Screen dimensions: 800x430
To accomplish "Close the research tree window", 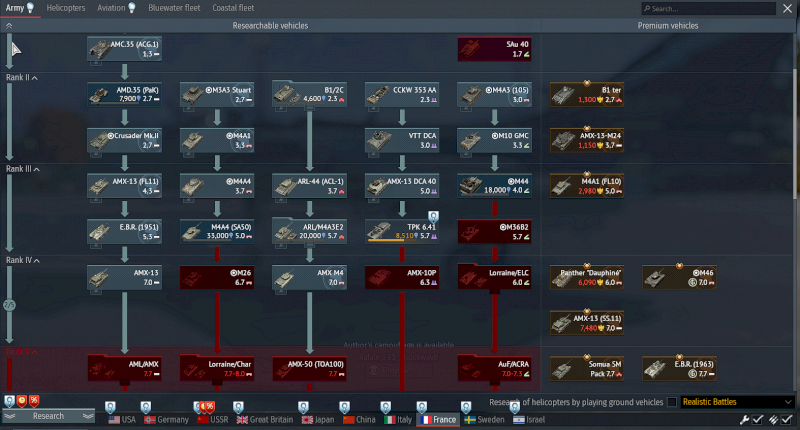I will [x=789, y=8].
